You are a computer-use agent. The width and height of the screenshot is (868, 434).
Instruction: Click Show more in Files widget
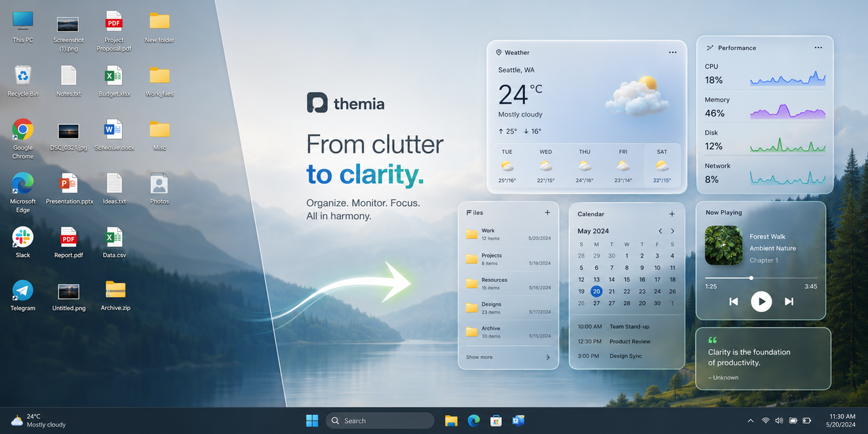click(x=479, y=357)
